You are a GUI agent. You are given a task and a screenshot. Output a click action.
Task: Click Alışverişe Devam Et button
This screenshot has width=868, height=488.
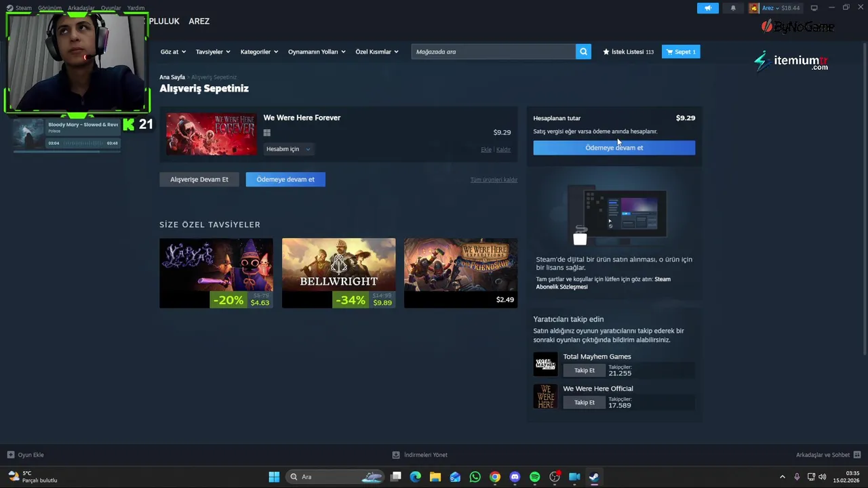[x=199, y=180]
